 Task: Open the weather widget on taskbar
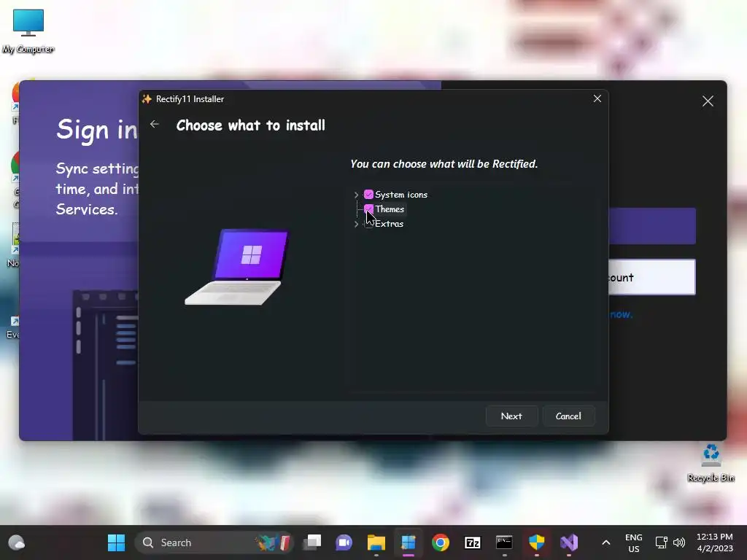tap(17, 542)
